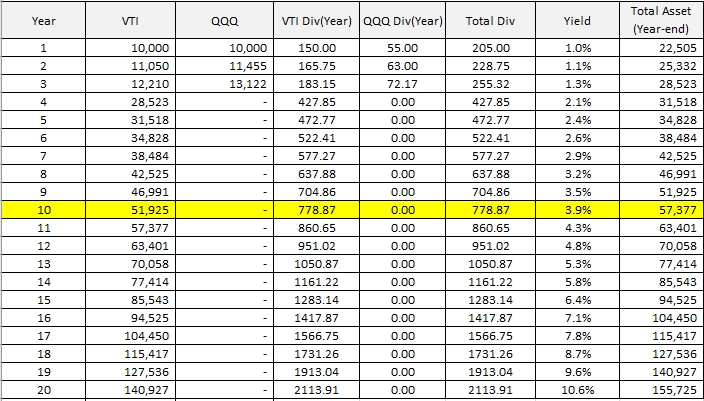Image resolution: width=704 pixels, height=401 pixels.
Task: Click 860.65 in the Total Div column
Action: (490, 228)
